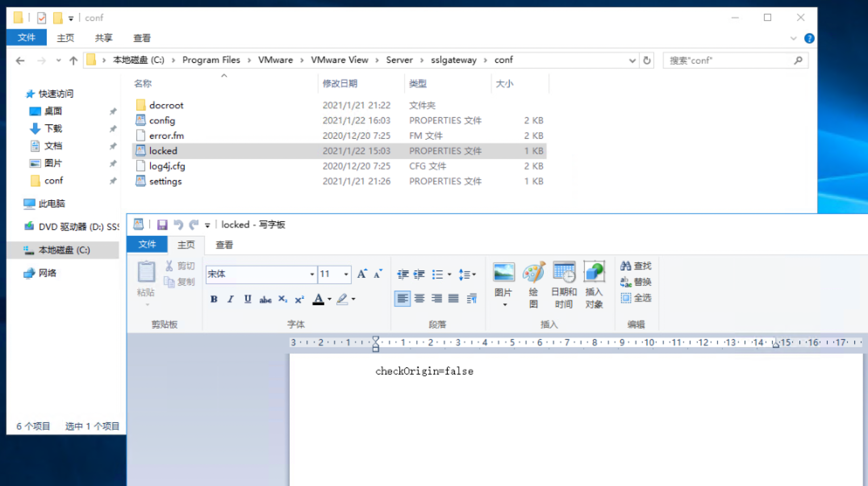The height and width of the screenshot is (486, 868).
Task: Click 全选 select all button
Action: (636, 298)
